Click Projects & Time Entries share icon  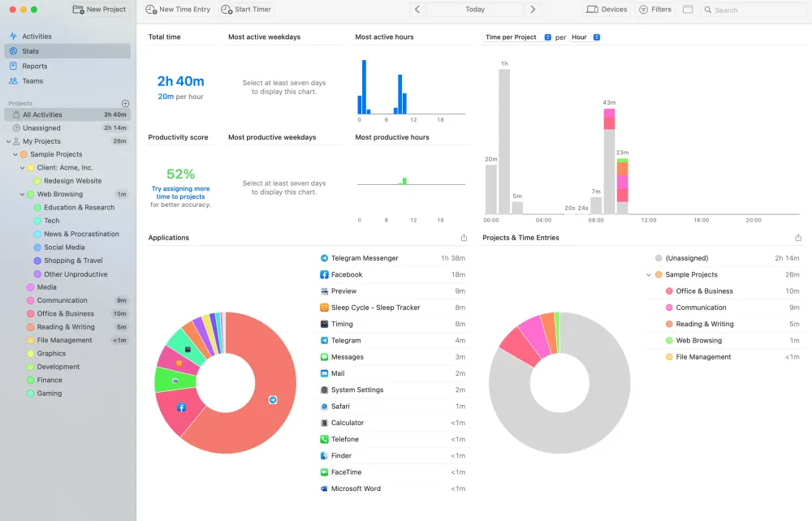pos(798,238)
